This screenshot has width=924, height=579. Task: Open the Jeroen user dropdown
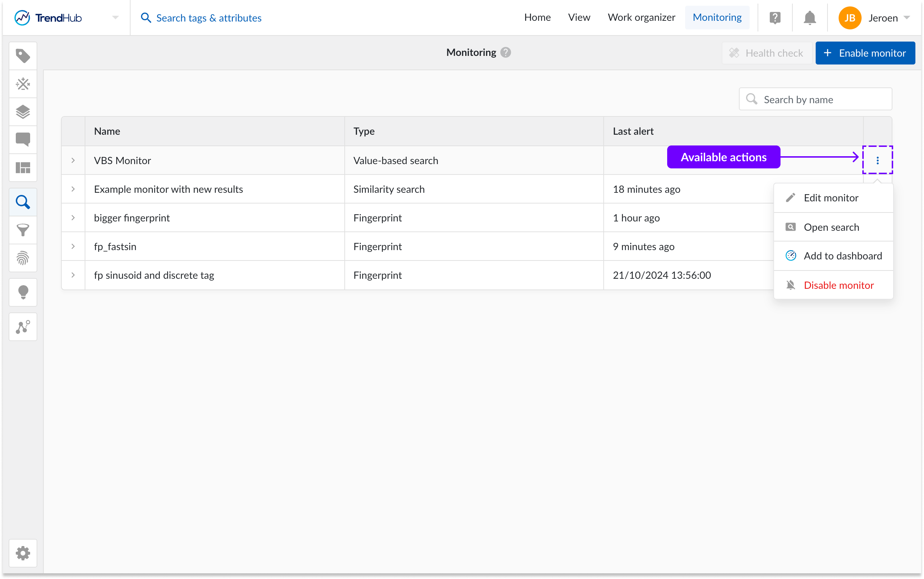906,18
